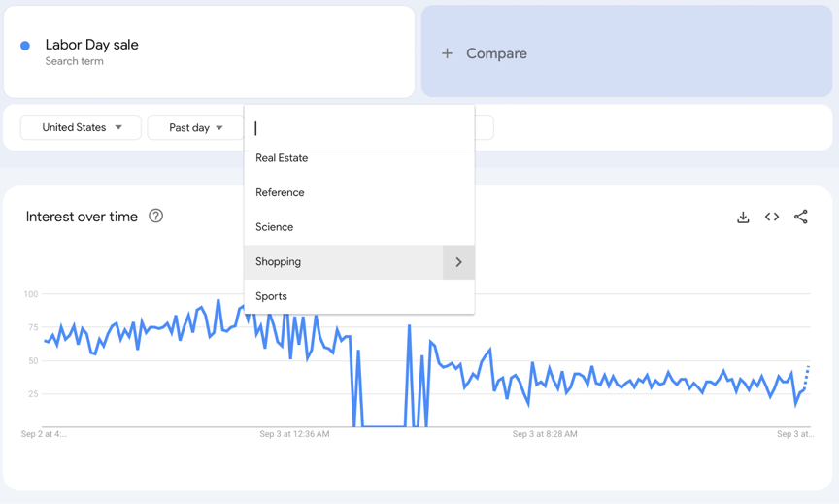The image size is (839, 504).
Task: Click the blue dot beside Labor Day sale
Action: 25,45
